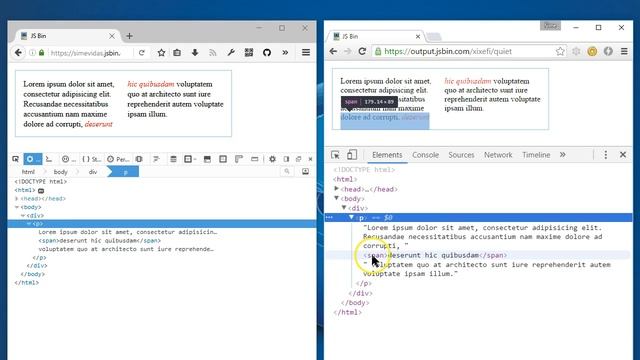Click Chrome address bar URL
The width and height of the screenshot is (640, 360).
(x=448, y=51)
